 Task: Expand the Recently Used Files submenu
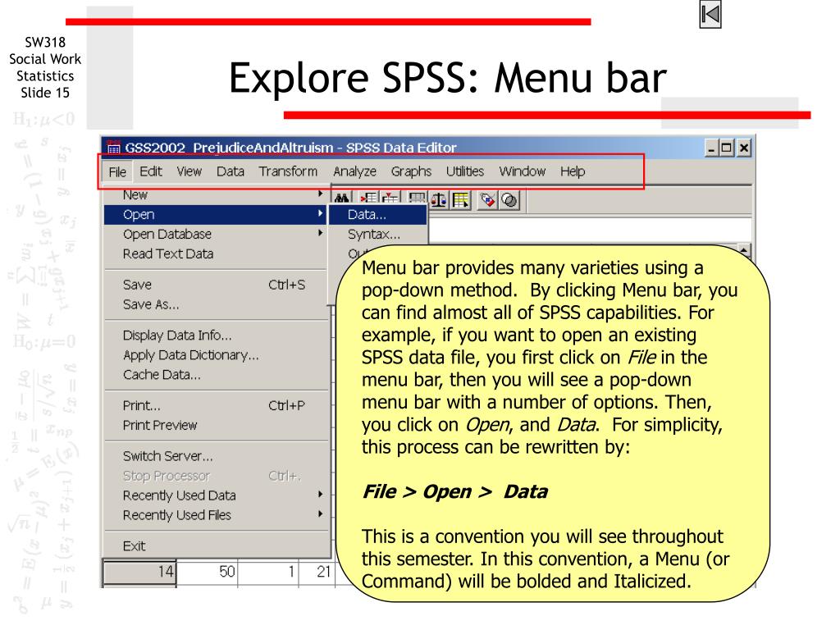(x=216, y=515)
